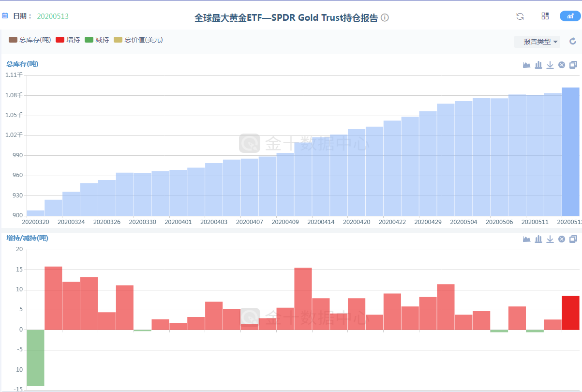582x392 pixels.
Task: Open the 报告类型 dropdown
Action: [x=537, y=42]
